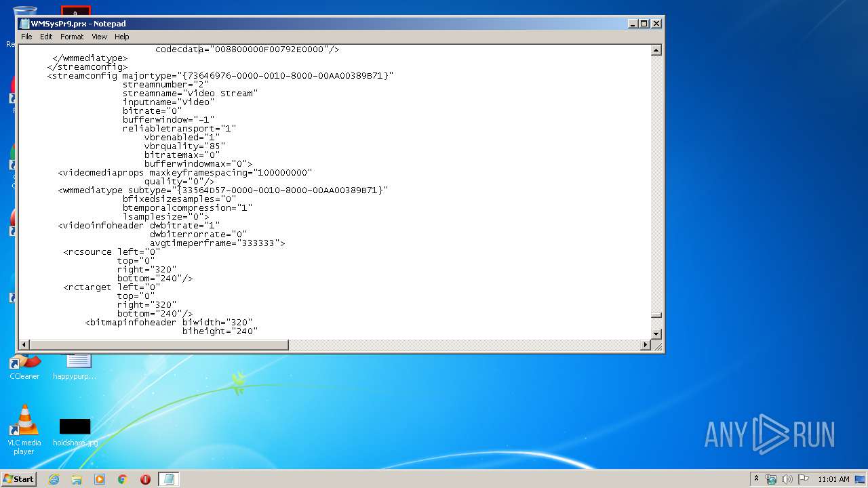Click the text reliabletransport="1"

tap(179, 128)
